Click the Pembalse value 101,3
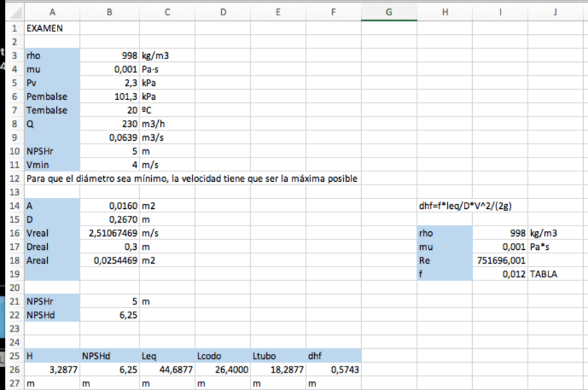588x390 pixels. (110, 96)
